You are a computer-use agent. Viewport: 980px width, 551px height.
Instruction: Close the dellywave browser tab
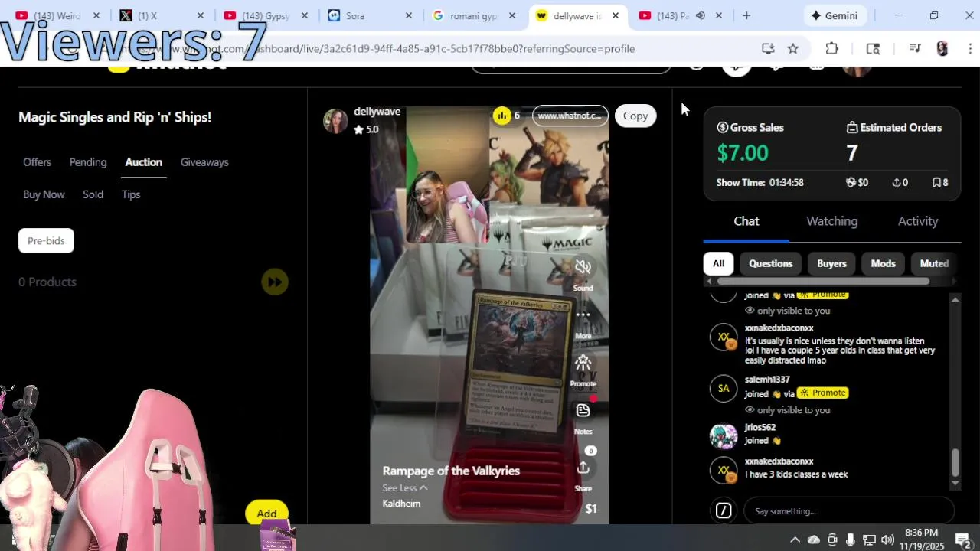[615, 15]
